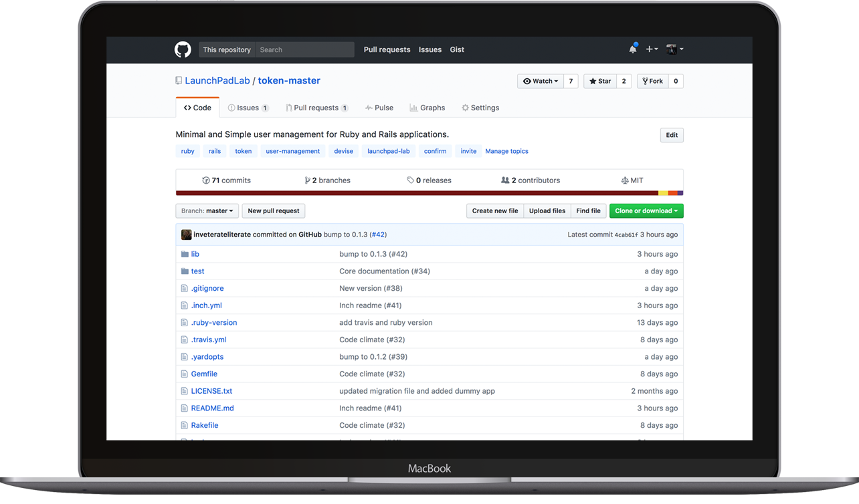Click the MIT license scale icon
859x504 pixels.
tap(624, 180)
